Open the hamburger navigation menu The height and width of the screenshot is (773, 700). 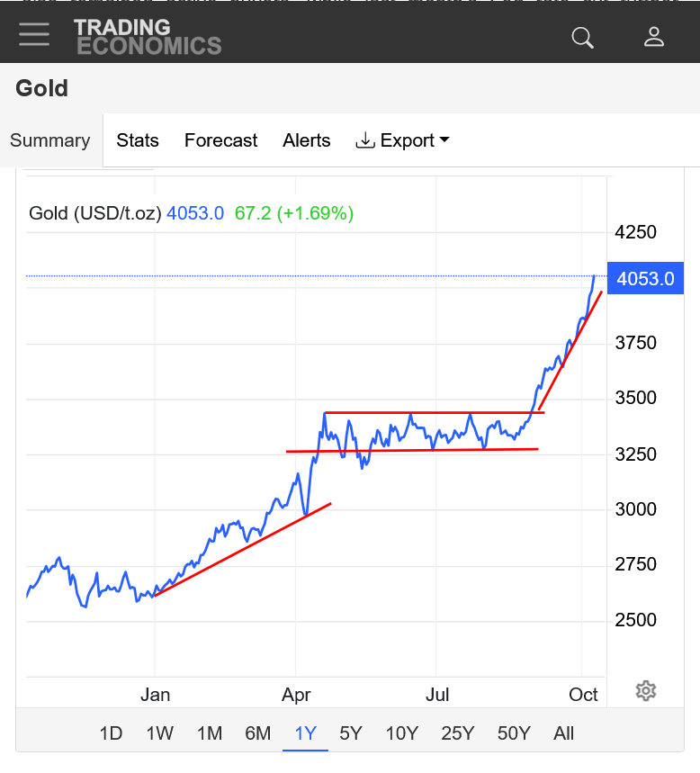point(34,36)
